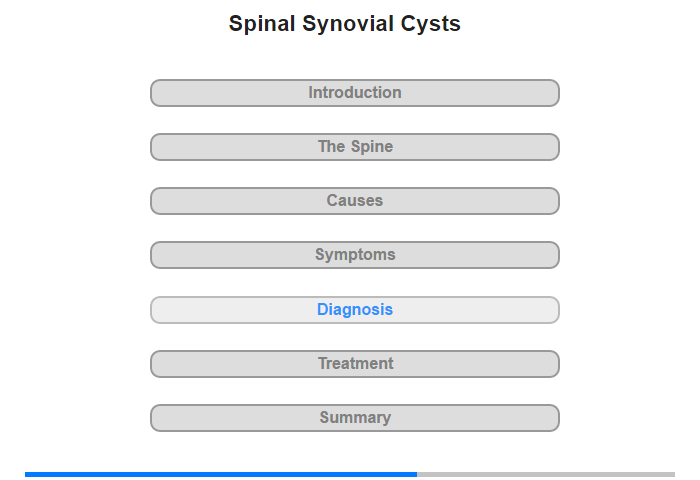Image resolution: width=700 pixels, height=480 pixels.
Task: Click the blue filled progress bar
Action: pyautogui.click(x=220, y=474)
